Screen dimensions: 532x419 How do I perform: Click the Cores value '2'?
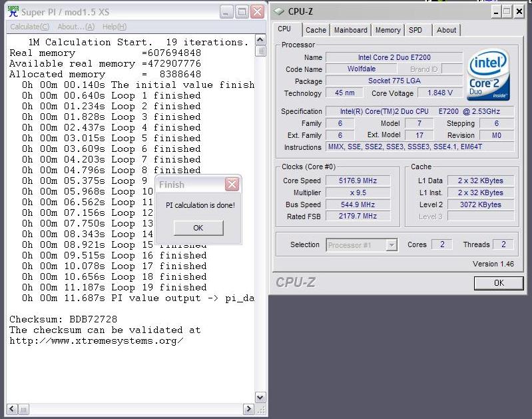[441, 244]
